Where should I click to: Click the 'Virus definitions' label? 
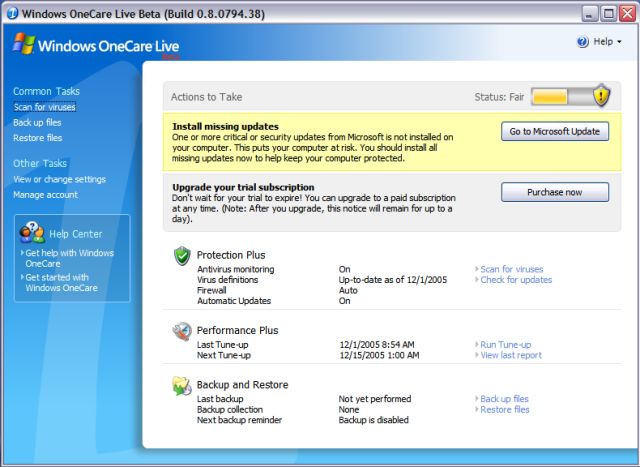pyautogui.click(x=227, y=280)
